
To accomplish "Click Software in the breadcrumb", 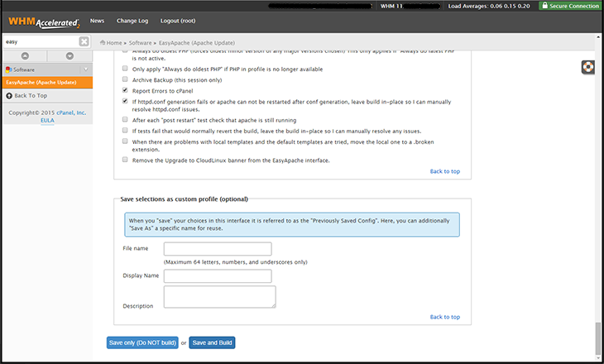I will point(140,43).
